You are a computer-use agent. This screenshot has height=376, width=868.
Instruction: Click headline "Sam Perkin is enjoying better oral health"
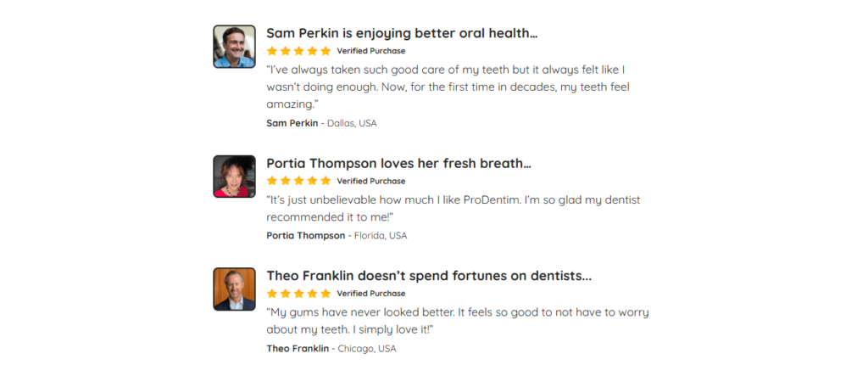pos(402,33)
